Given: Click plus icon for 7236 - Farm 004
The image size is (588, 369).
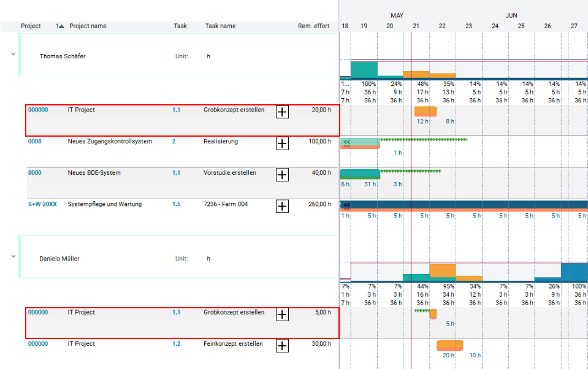Looking at the screenshot, I should pos(282,206).
